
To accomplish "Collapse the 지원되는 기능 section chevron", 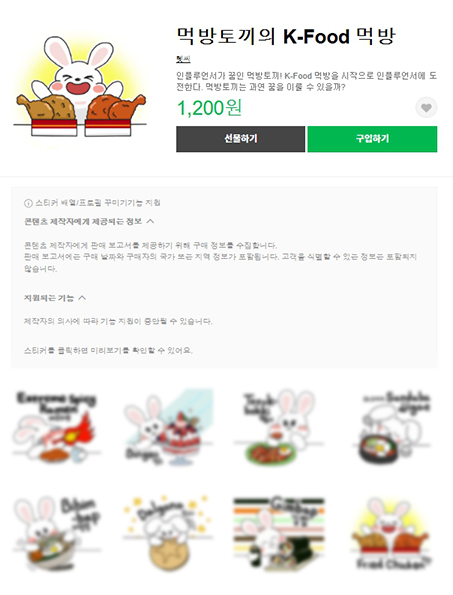I will click(x=82, y=298).
